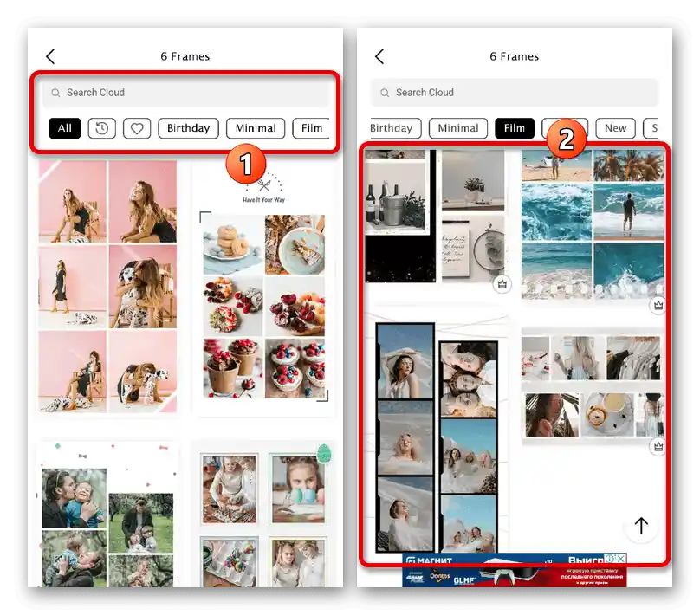Viewport: 700px width, 615px height.
Task: Select the New filter chip
Action: pyautogui.click(x=615, y=128)
